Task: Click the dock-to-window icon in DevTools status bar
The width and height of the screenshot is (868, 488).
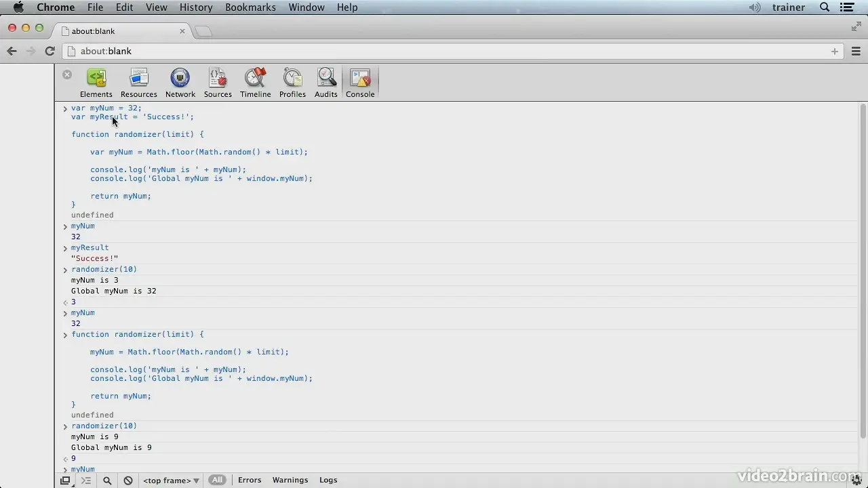Action: 65,481
